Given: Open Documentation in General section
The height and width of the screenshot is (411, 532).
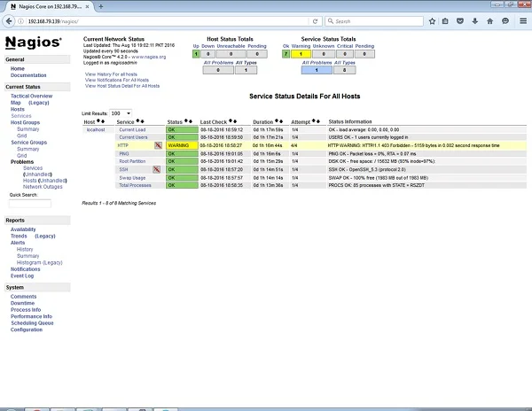Looking at the screenshot, I should [x=28, y=75].
